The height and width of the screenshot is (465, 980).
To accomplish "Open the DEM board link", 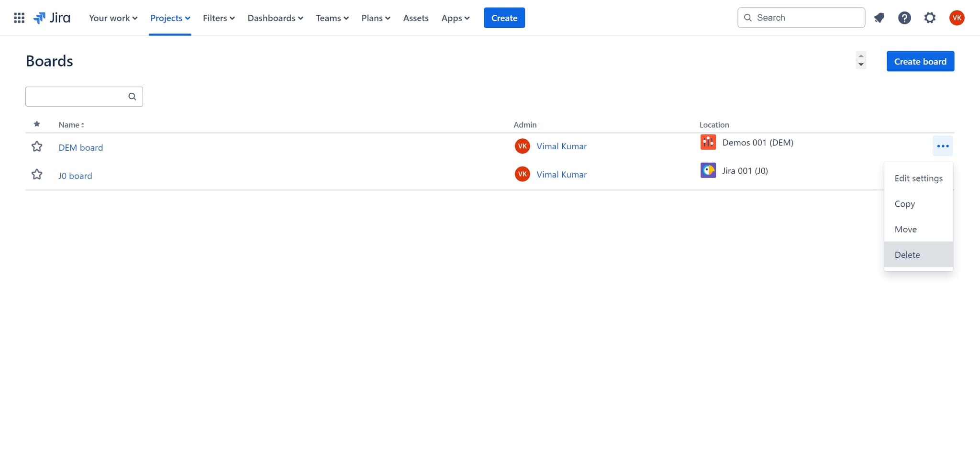I will [x=80, y=147].
